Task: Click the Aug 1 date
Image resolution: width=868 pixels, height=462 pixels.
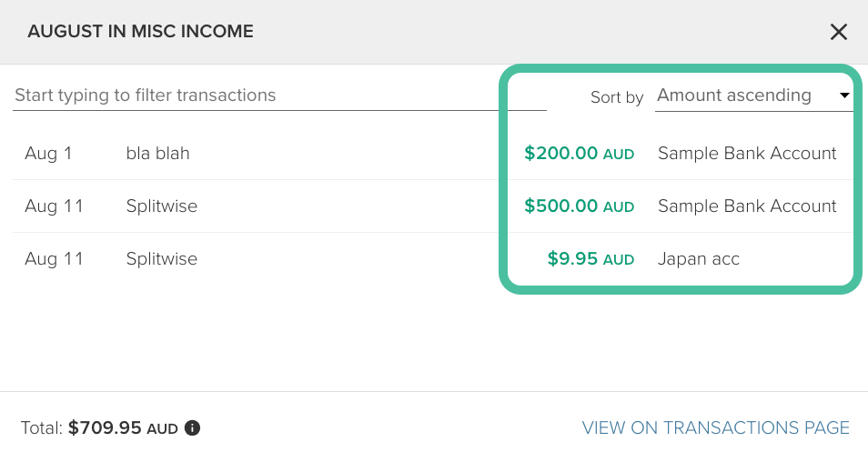Action: coord(48,154)
